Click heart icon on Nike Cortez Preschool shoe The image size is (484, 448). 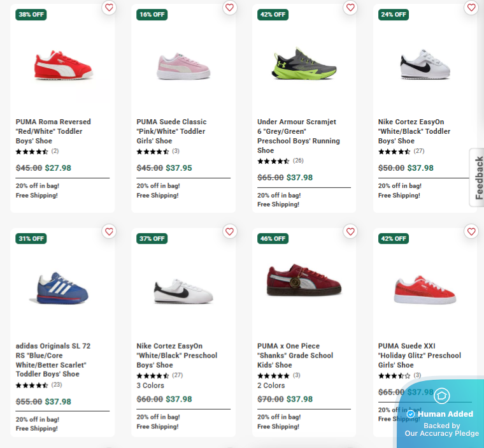coord(230,231)
